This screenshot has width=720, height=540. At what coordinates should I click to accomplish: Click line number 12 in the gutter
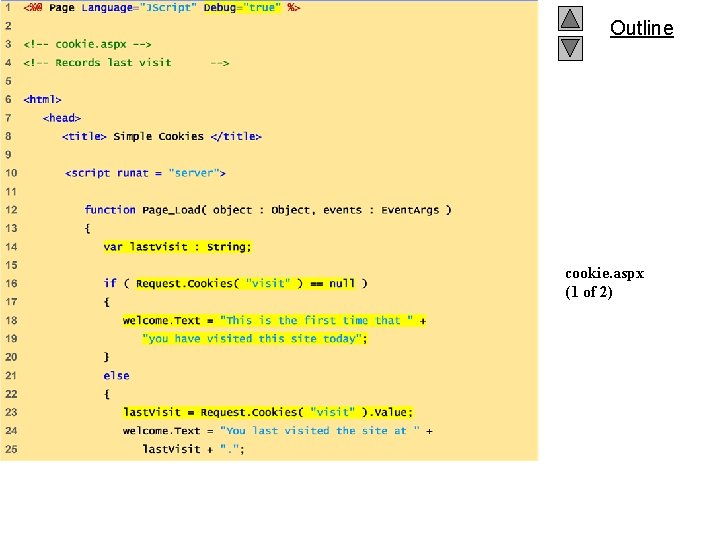click(11, 210)
